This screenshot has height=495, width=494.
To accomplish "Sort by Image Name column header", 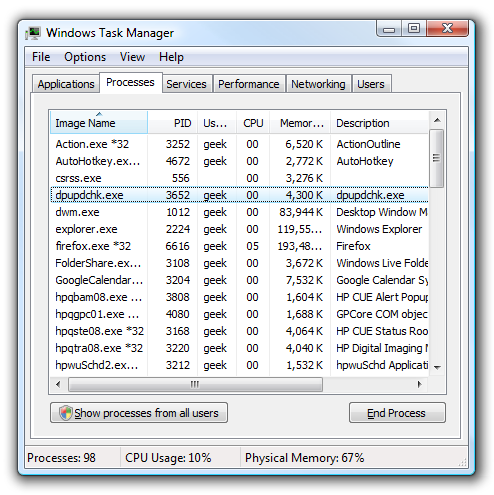I will 99,123.
